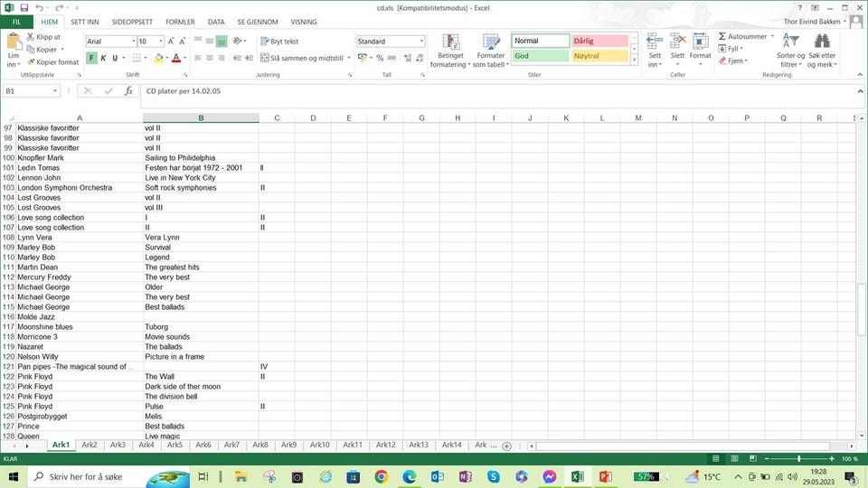The height and width of the screenshot is (488, 868).
Task: Switch to SETT INN tab
Action: [x=85, y=22]
